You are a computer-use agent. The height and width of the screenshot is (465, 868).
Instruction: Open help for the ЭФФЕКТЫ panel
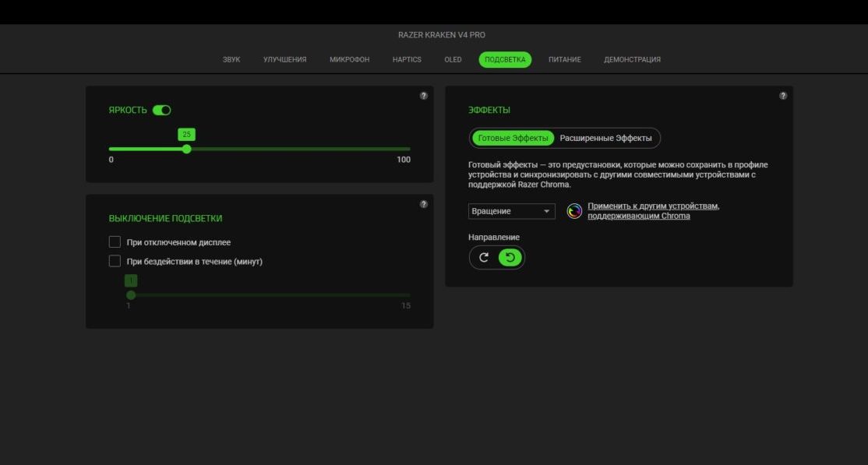tap(783, 96)
